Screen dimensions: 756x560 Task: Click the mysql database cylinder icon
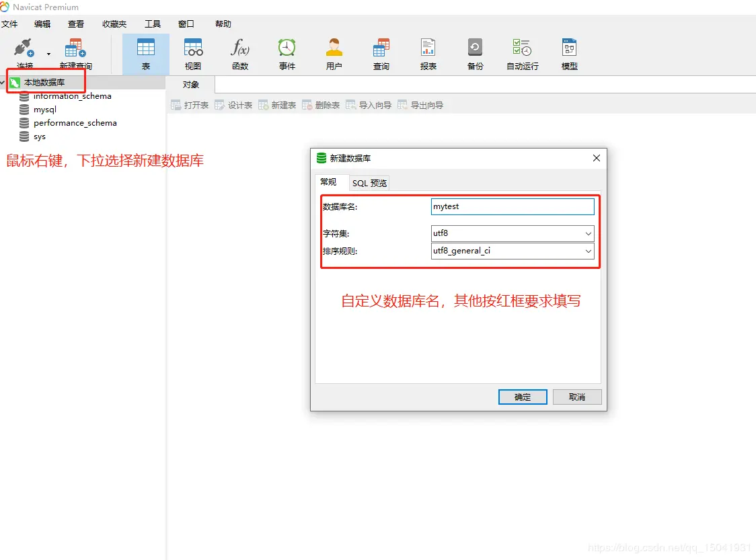[x=24, y=110]
